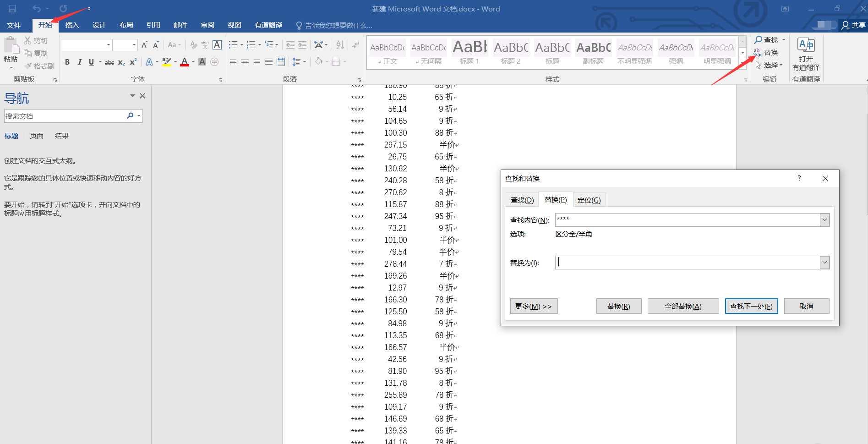The height and width of the screenshot is (444, 868).
Task: Toggle align right paragraph
Action: point(257,62)
